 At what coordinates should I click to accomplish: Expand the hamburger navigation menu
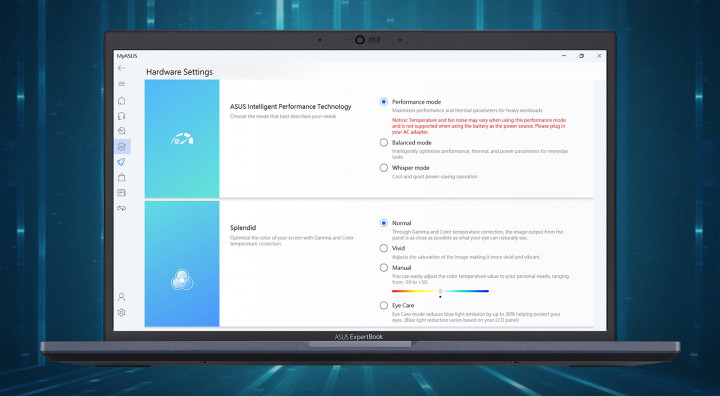click(x=121, y=84)
